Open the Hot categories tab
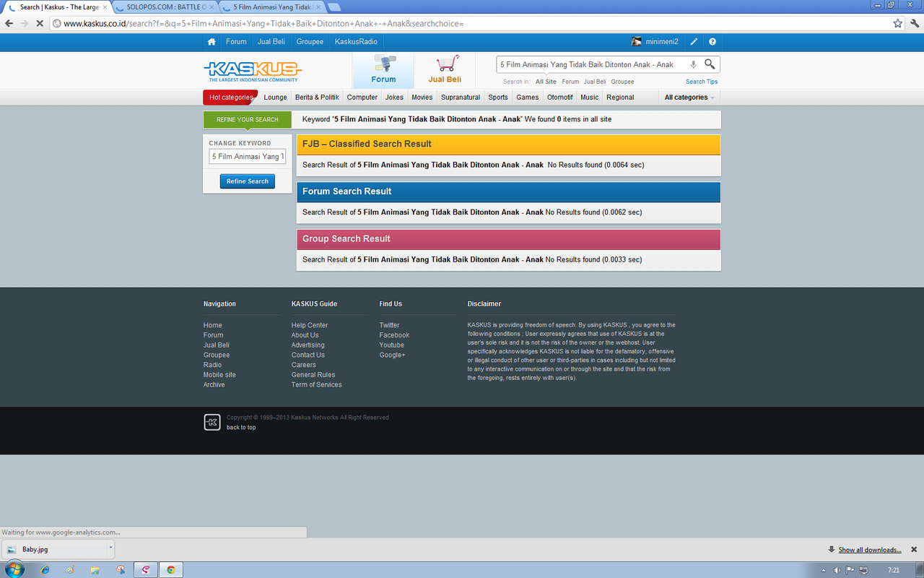 (230, 97)
